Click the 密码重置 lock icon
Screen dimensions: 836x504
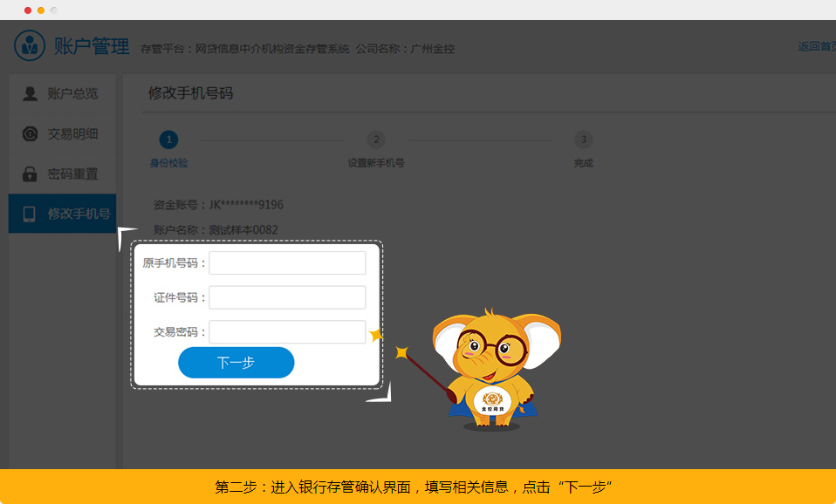30,174
